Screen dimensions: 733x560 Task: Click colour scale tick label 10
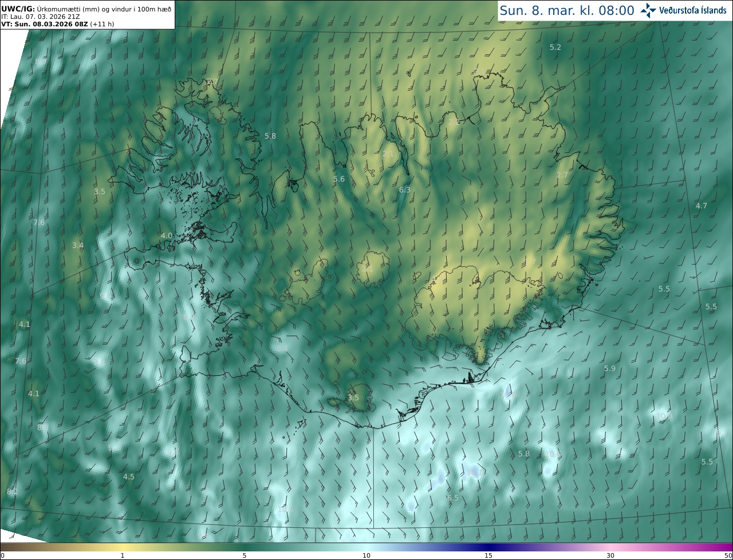coord(366,555)
